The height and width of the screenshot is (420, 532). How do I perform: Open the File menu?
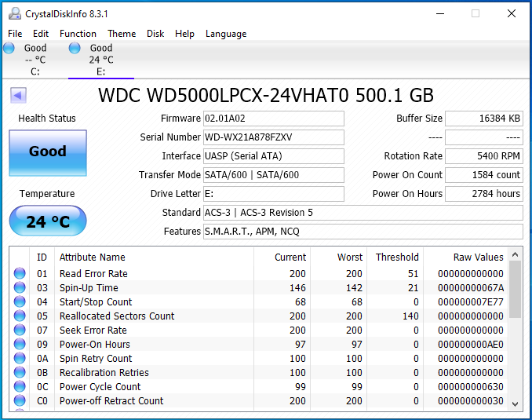[15, 34]
